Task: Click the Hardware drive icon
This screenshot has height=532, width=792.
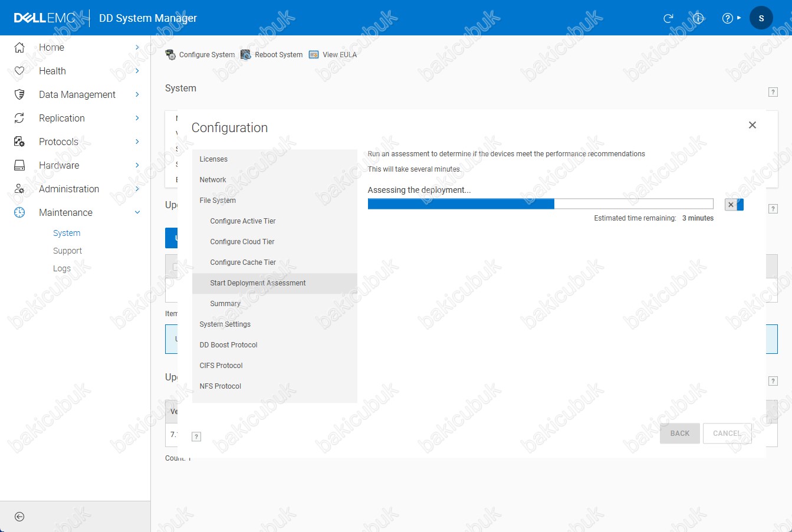Action: 19,165
